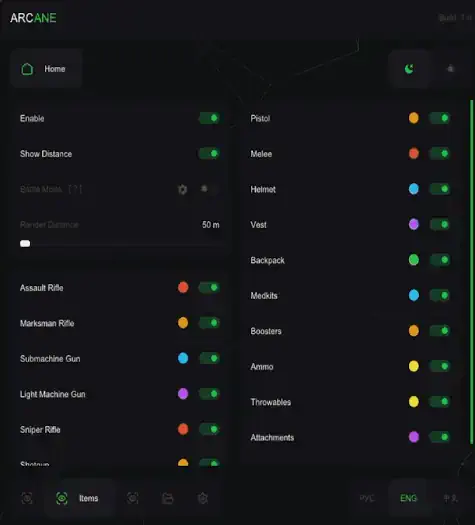Switch off the Attachments toggle
The height and width of the screenshot is (525, 475).
coord(440,437)
